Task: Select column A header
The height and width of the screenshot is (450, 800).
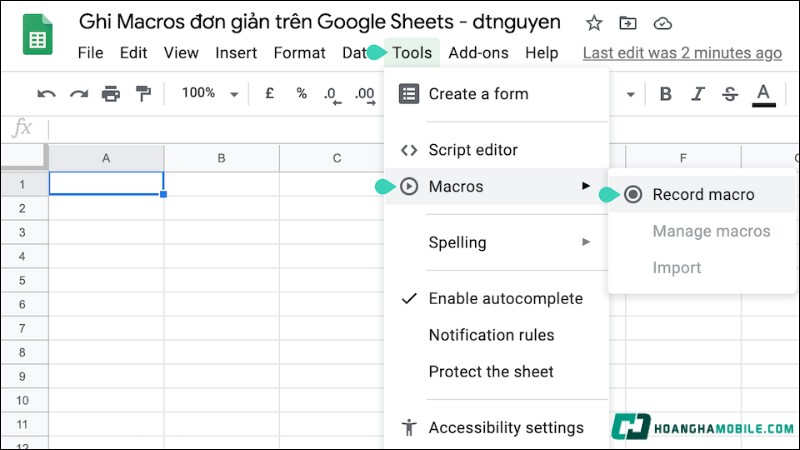Action: point(106,158)
